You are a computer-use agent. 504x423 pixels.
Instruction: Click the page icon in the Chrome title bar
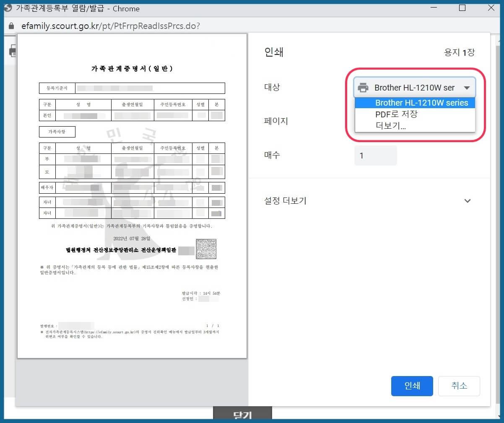tap(8, 8)
